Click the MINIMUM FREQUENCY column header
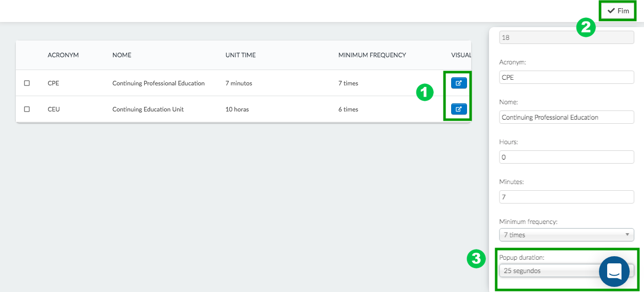Screen dimensions: 644x292 pos(372,55)
